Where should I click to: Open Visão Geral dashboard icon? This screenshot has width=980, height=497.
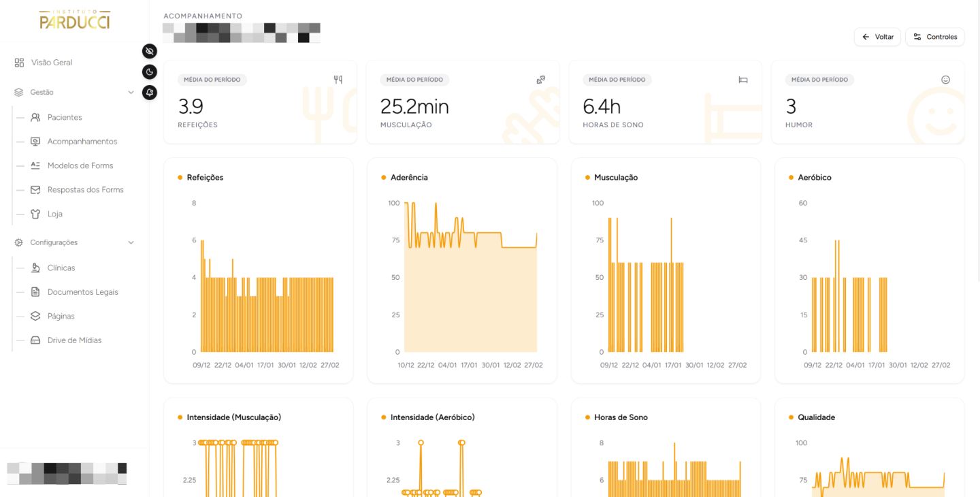tap(19, 63)
